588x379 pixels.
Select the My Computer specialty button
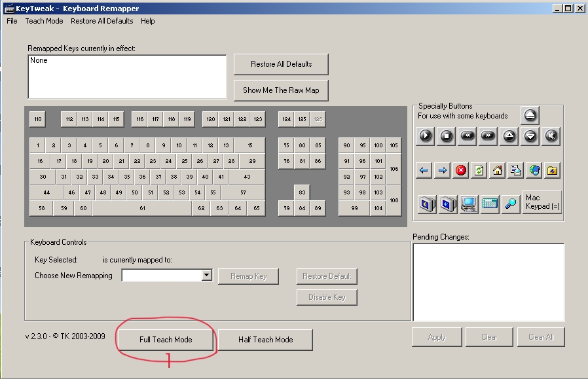(x=468, y=204)
